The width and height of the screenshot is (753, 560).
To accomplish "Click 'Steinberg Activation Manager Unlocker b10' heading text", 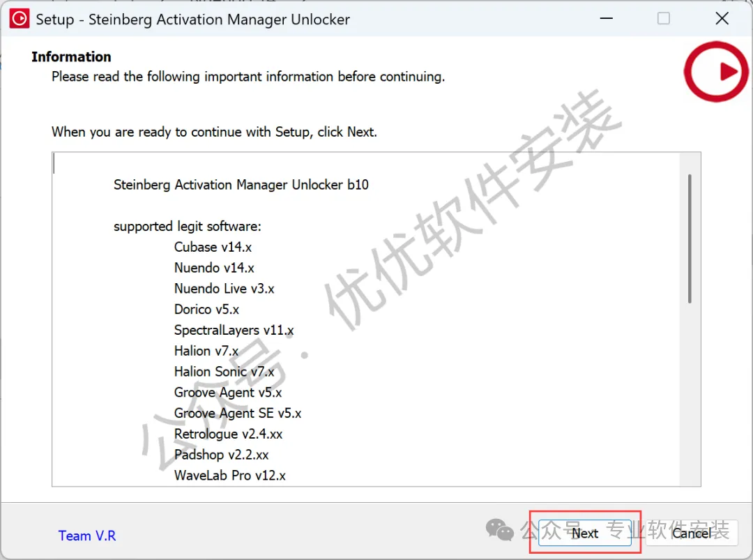I will pyautogui.click(x=241, y=185).
